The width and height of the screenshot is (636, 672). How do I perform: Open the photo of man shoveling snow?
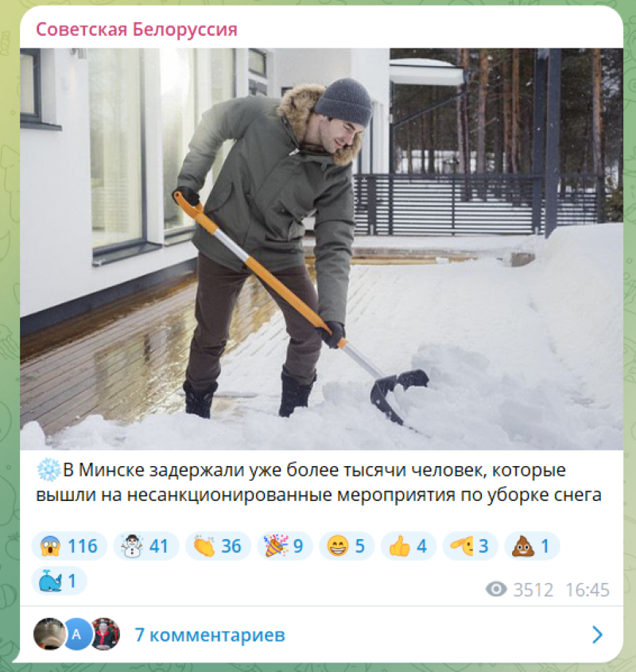pyautogui.click(x=321, y=249)
